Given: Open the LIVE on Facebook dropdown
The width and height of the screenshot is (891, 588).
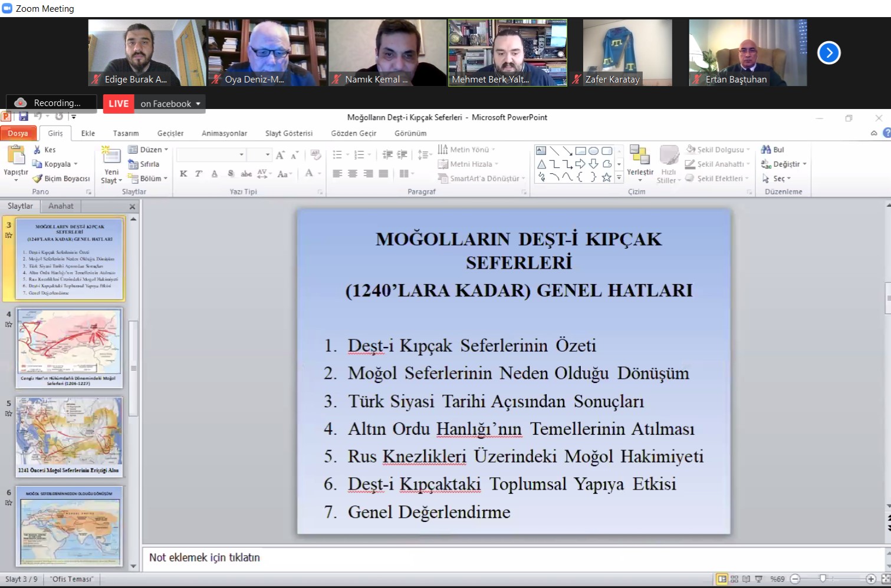Looking at the screenshot, I should point(198,104).
